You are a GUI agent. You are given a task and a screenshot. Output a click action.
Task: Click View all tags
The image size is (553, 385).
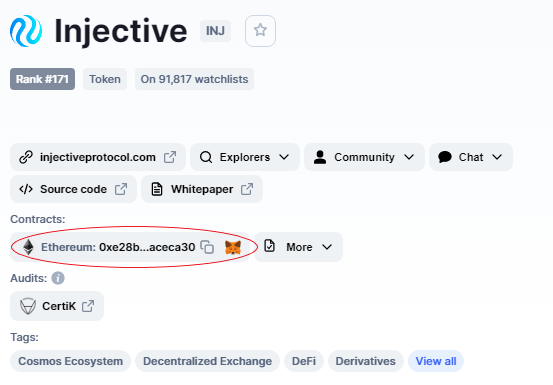tap(436, 361)
